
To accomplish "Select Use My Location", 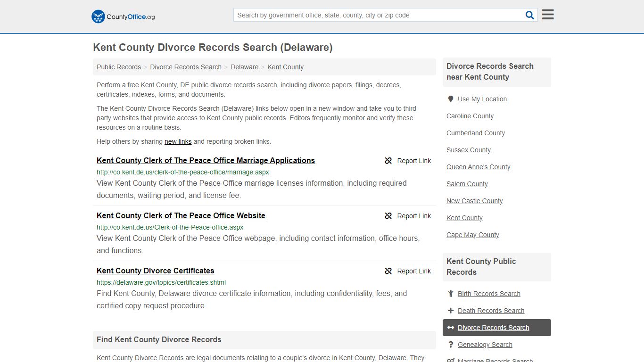I will click(482, 99).
